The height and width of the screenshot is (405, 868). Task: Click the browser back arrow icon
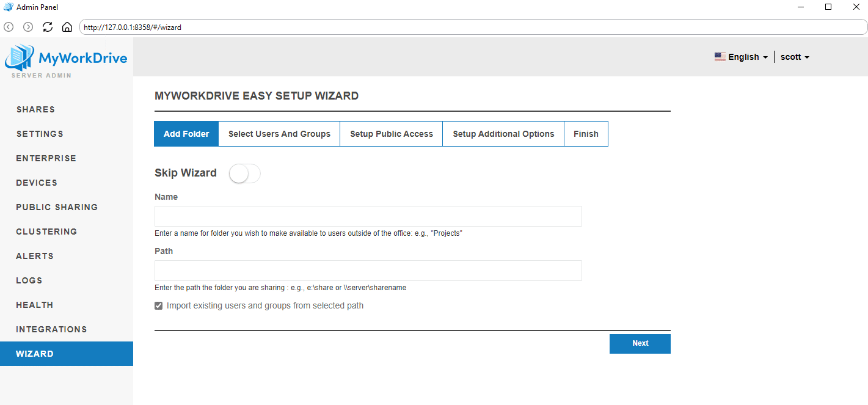pos(9,27)
